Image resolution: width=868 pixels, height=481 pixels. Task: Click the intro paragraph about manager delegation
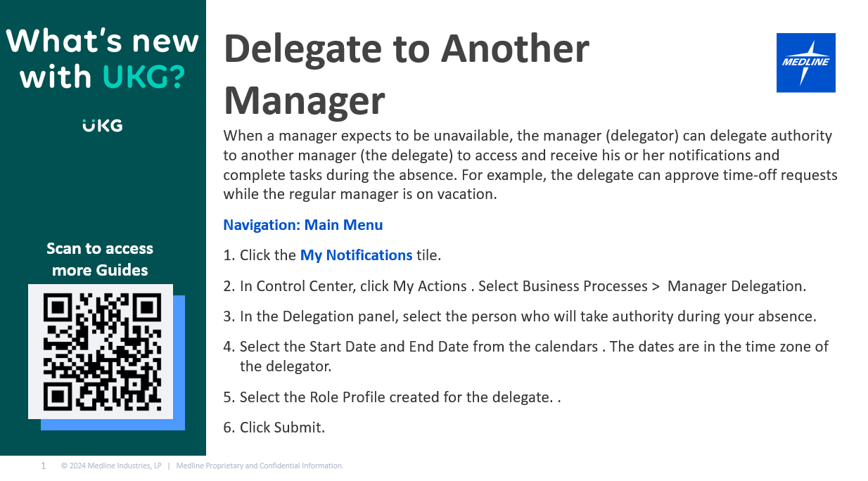click(530, 165)
